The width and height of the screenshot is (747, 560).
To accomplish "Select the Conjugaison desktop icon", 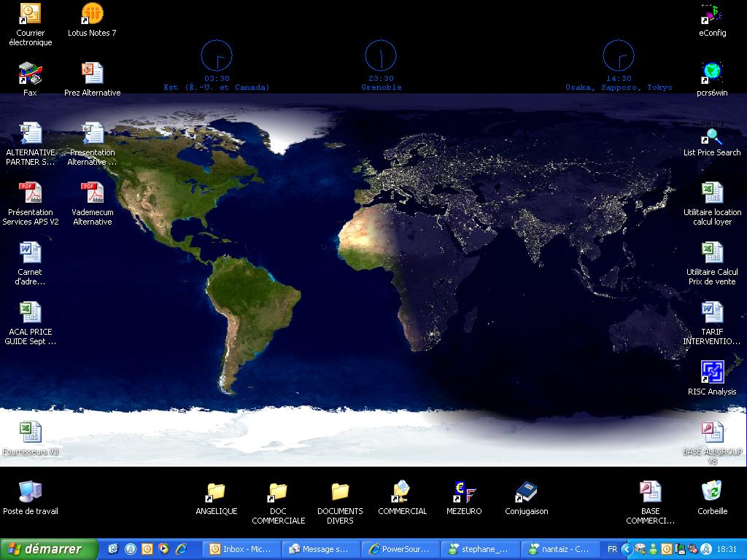I will tap(526, 492).
